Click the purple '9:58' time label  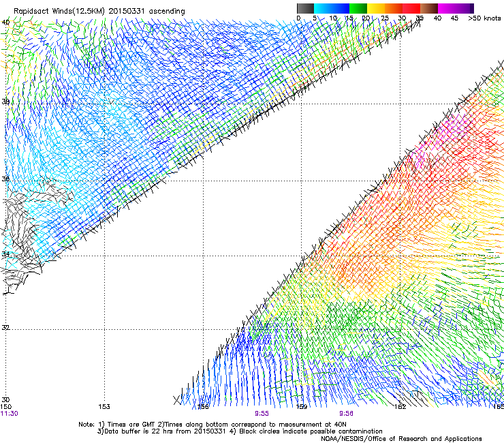click(x=346, y=414)
